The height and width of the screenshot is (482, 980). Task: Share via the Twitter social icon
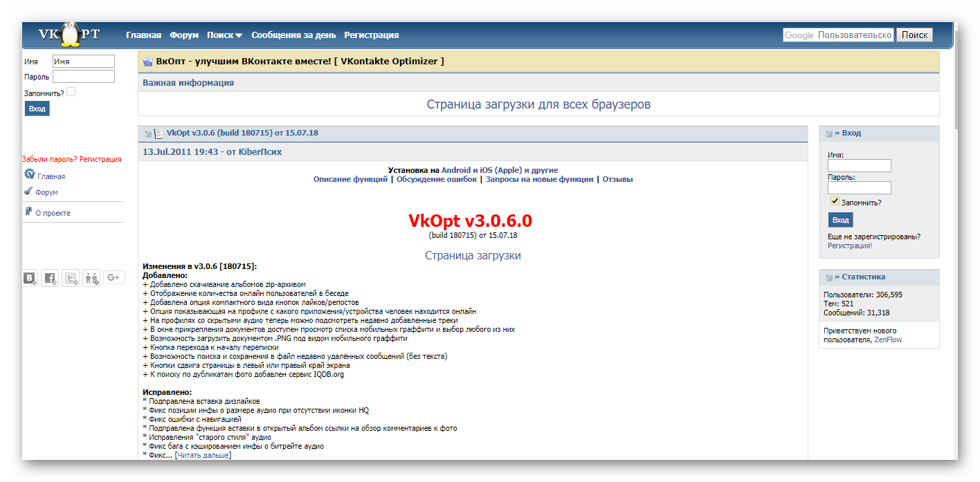71,278
